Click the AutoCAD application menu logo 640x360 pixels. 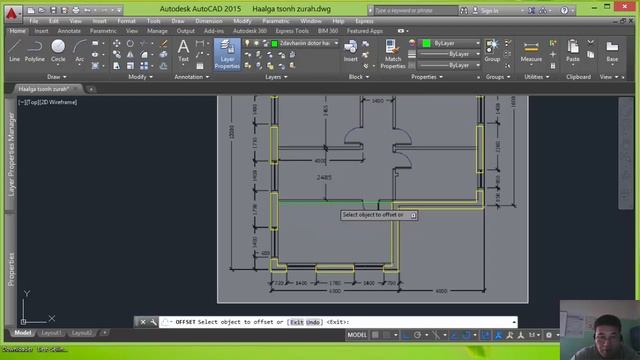click(12, 13)
